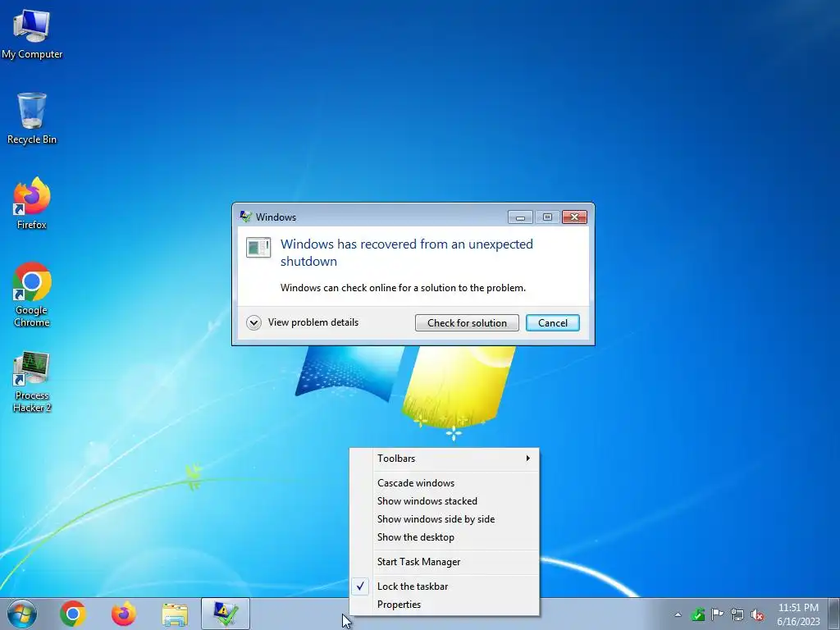Click the Show desktop strip beside the clock
Image resolution: width=840 pixels, height=630 pixels.
(x=834, y=614)
